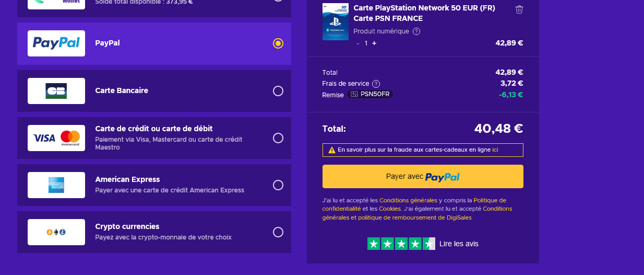644x275 pixels.
Task: Open Conditions générales link
Action: click(x=409, y=200)
